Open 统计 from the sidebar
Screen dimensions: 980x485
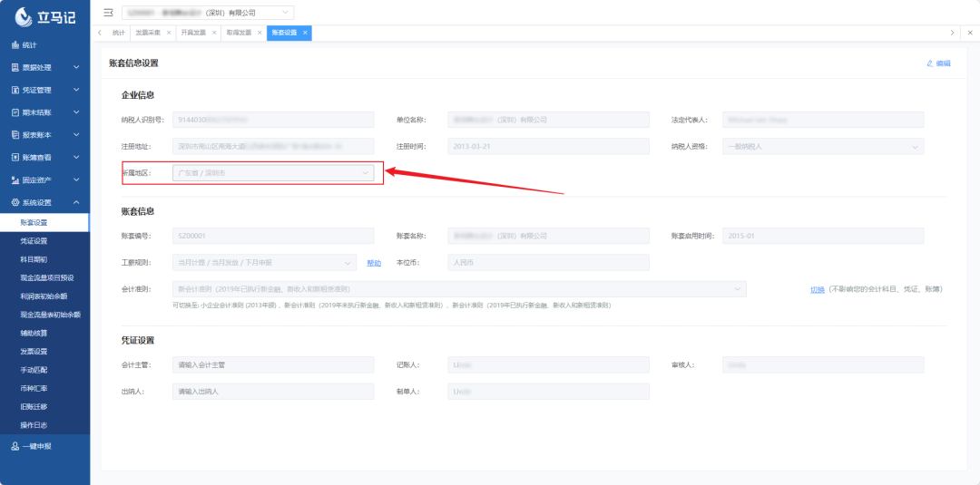coord(29,44)
